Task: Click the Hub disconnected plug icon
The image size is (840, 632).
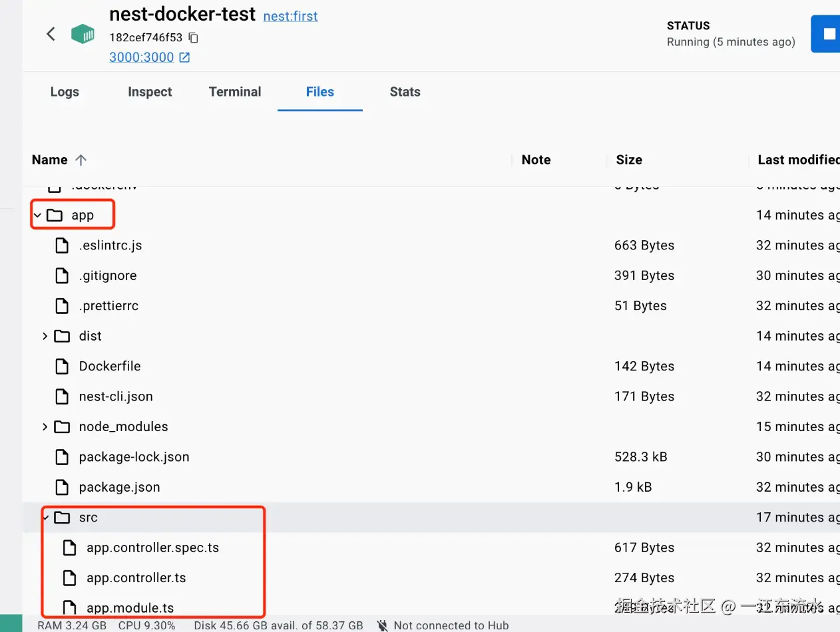Action: [382, 625]
